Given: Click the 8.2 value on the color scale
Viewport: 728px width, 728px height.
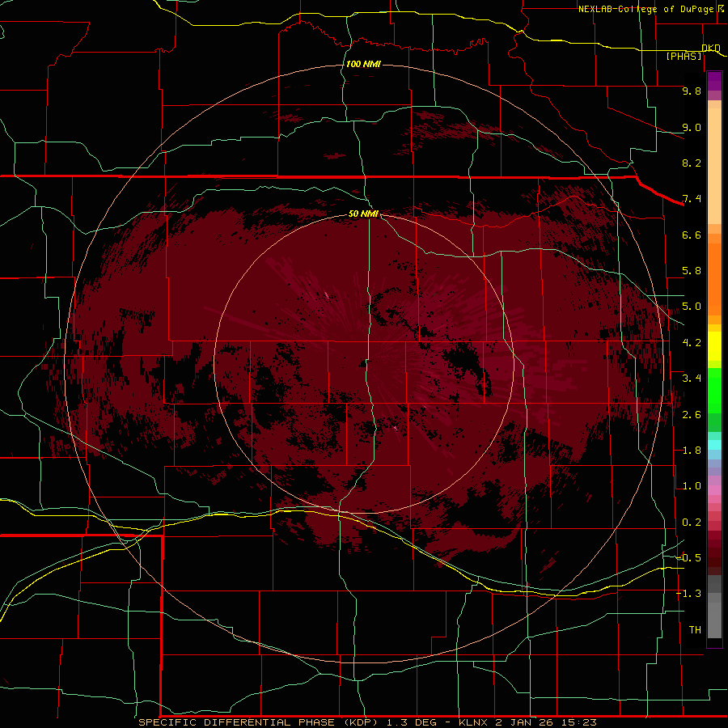Looking at the screenshot, I should coord(692,163).
